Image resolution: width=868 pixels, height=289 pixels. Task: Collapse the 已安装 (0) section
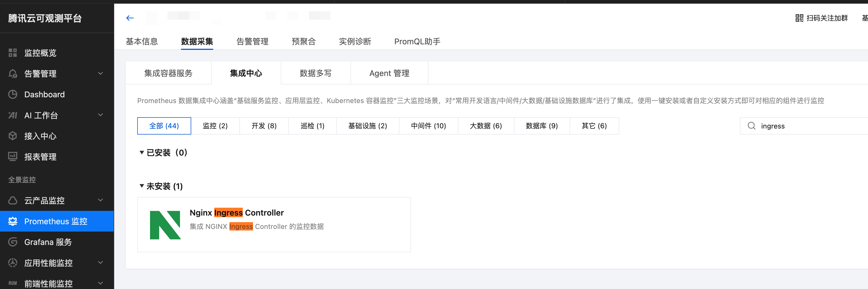142,153
